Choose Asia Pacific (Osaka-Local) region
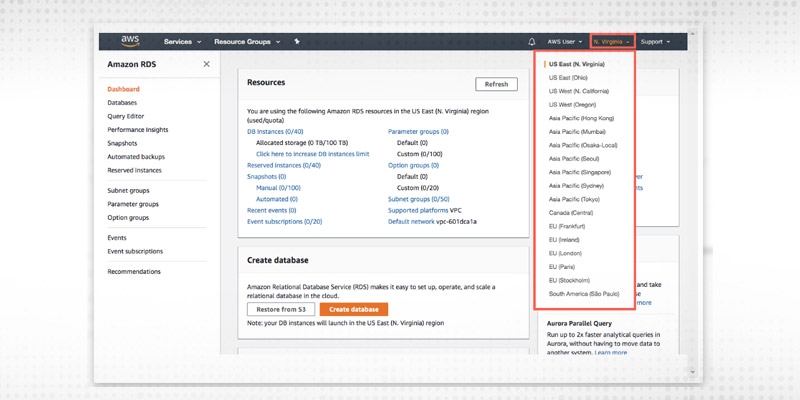The height and width of the screenshot is (400, 800). [x=583, y=145]
